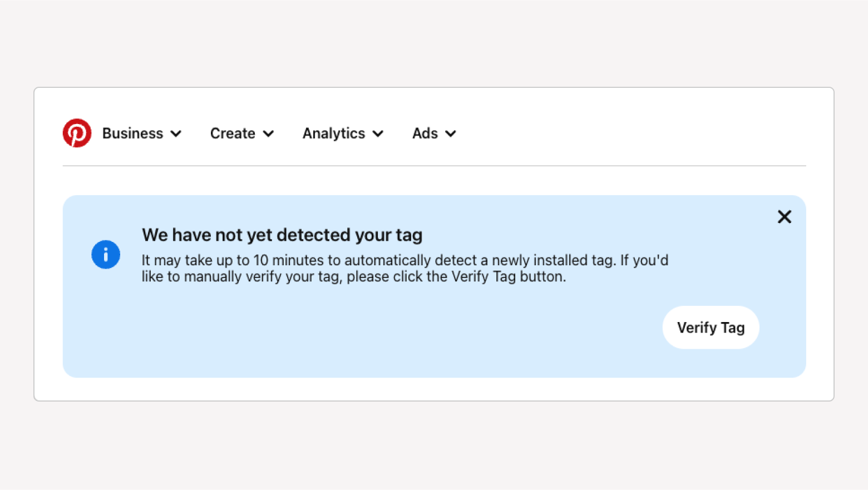The height and width of the screenshot is (490, 868).
Task: Open the Business menu
Action: click(142, 133)
